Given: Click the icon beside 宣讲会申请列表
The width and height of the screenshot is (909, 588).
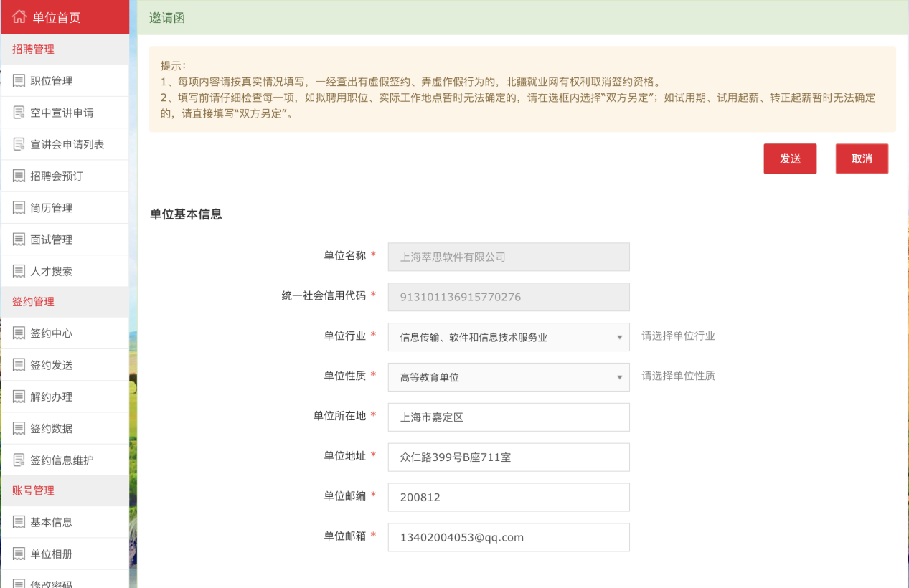Looking at the screenshot, I should (x=19, y=144).
